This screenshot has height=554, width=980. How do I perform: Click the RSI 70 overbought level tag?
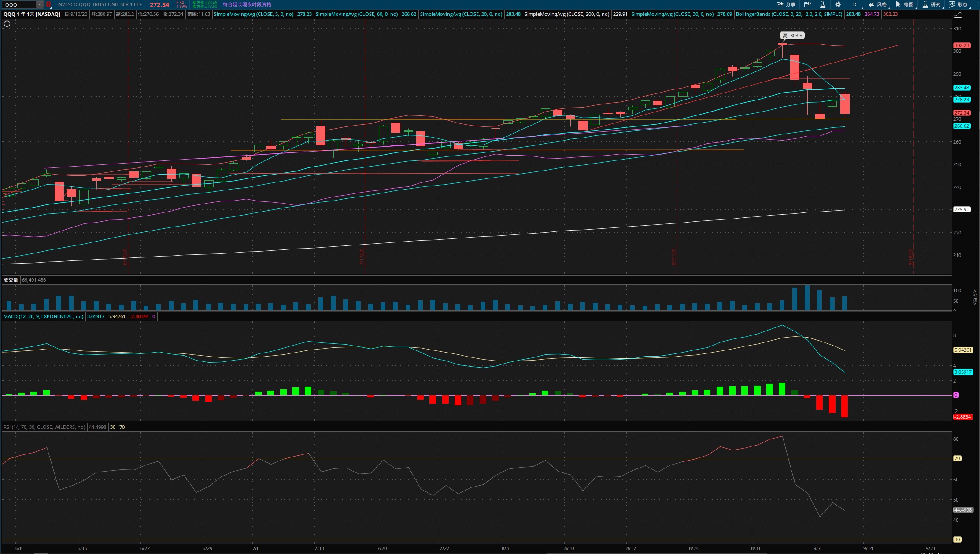click(x=957, y=458)
